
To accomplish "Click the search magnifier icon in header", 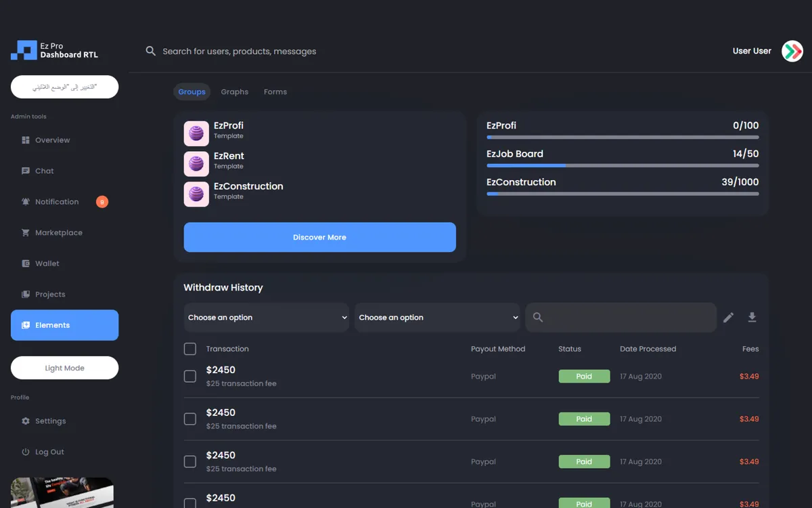I will point(151,51).
